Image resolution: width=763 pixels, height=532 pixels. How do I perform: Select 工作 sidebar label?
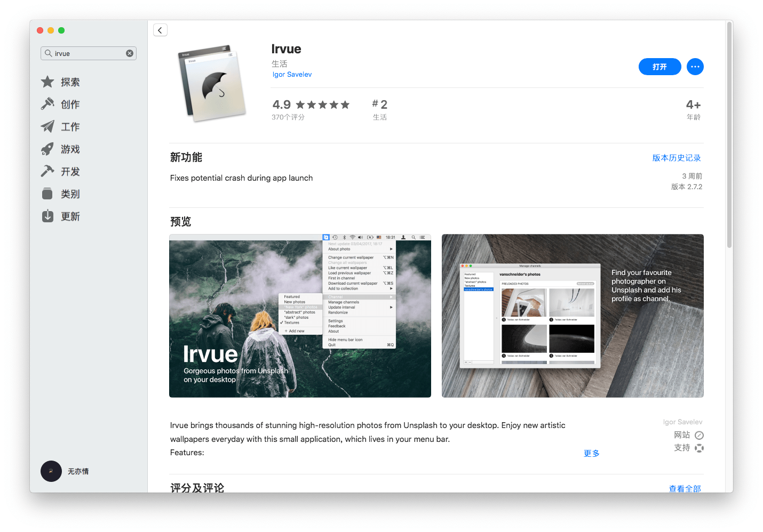click(70, 127)
